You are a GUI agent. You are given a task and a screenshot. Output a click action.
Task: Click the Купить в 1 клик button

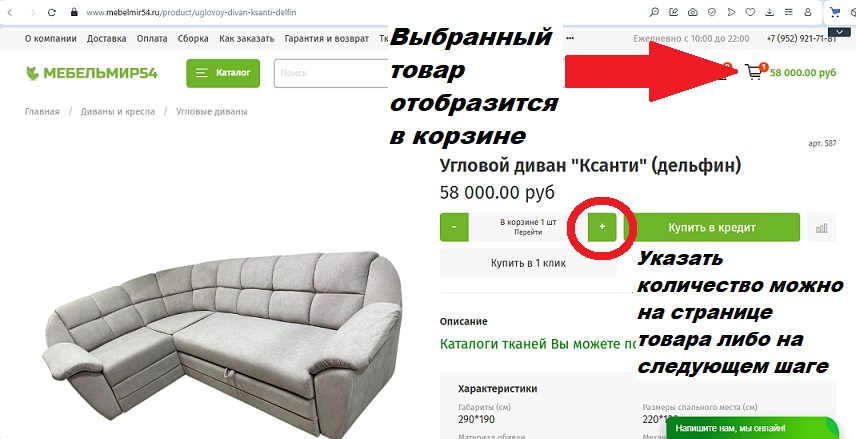tap(528, 263)
